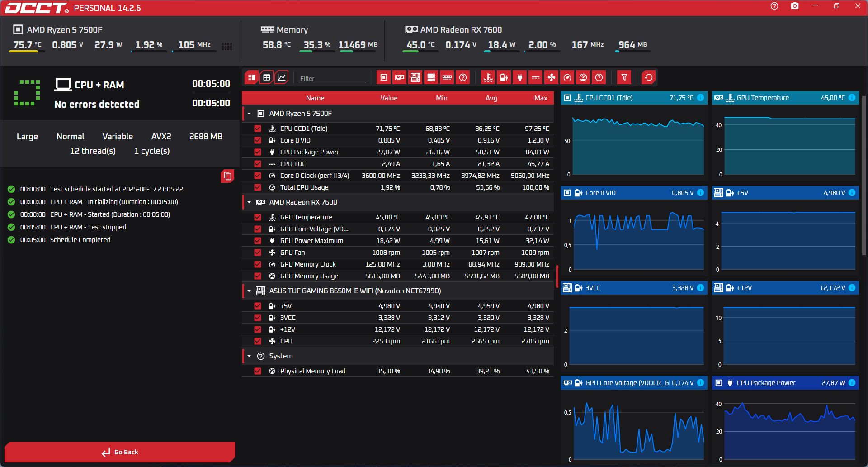The height and width of the screenshot is (467, 868).
Task: Click the 12 thread(s) setting text
Action: (x=93, y=151)
